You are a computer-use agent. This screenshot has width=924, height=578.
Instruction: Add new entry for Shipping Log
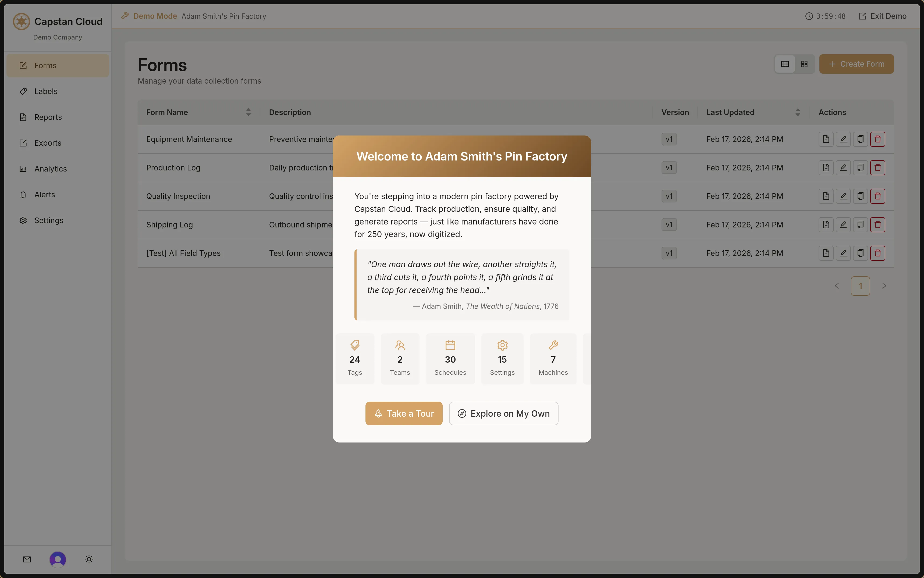coord(826,225)
